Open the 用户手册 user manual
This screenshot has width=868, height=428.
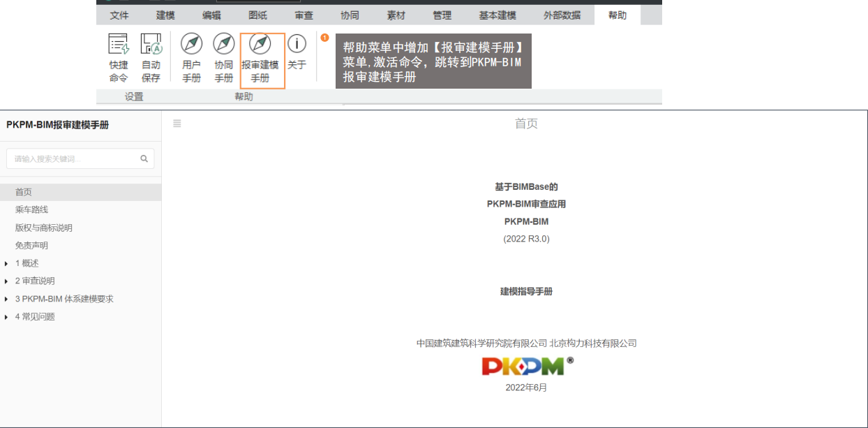191,58
